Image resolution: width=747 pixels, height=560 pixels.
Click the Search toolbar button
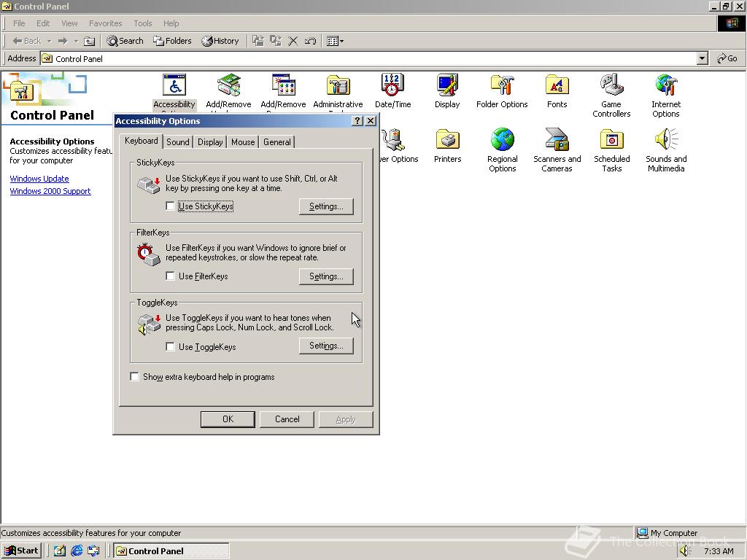click(125, 41)
